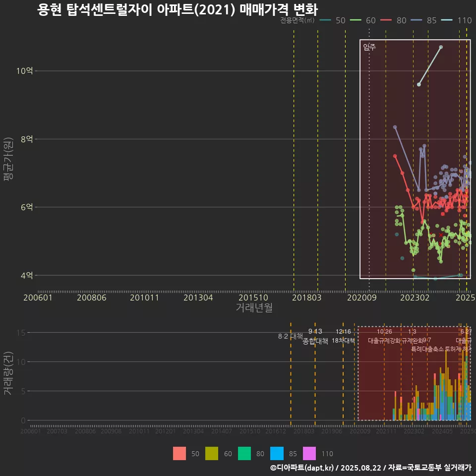Screen dimensions: 476x476
Task: Click the purple 85㎡ line legend entry at top
Action: [x=424, y=20]
